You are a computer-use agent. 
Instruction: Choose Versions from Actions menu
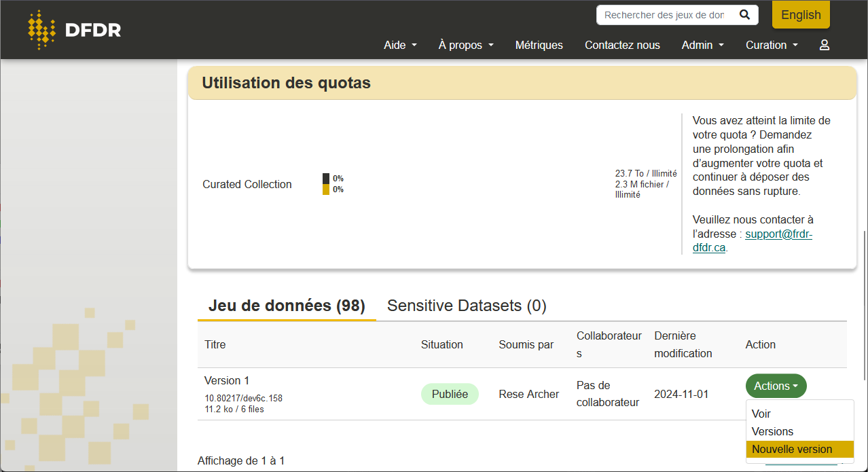[x=799, y=431]
